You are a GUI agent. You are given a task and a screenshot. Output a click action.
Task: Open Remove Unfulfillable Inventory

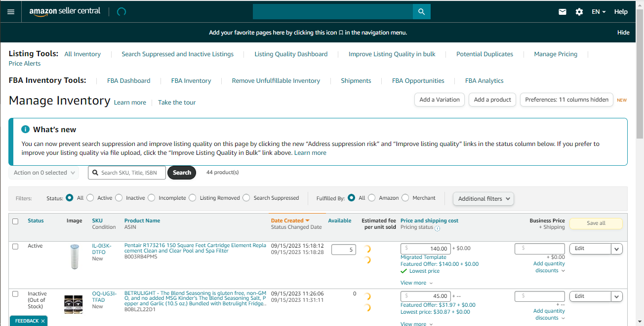[x=276, y=81]
